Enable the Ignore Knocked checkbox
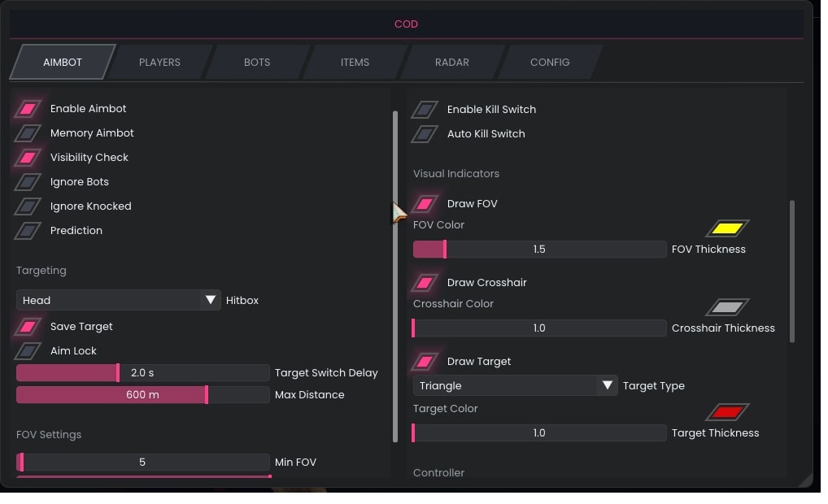Viewport: 828px width, 504px height. tap(28, 206)
